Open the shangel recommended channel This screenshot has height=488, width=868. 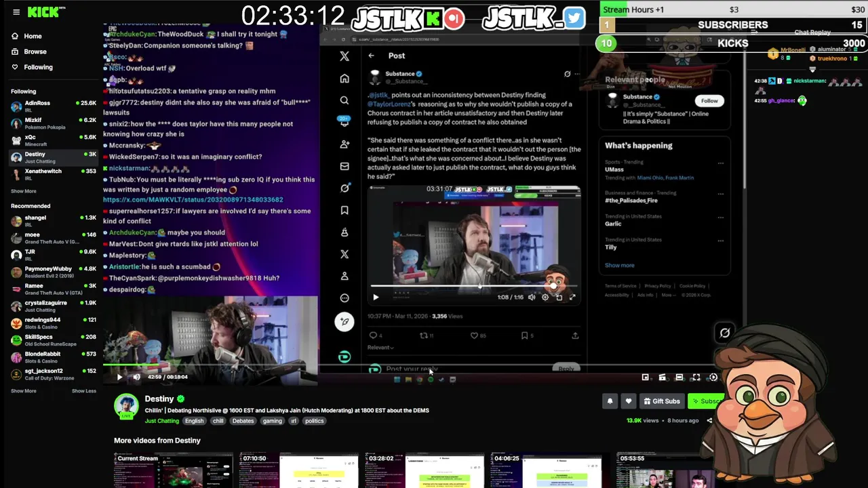coord(54,221)
